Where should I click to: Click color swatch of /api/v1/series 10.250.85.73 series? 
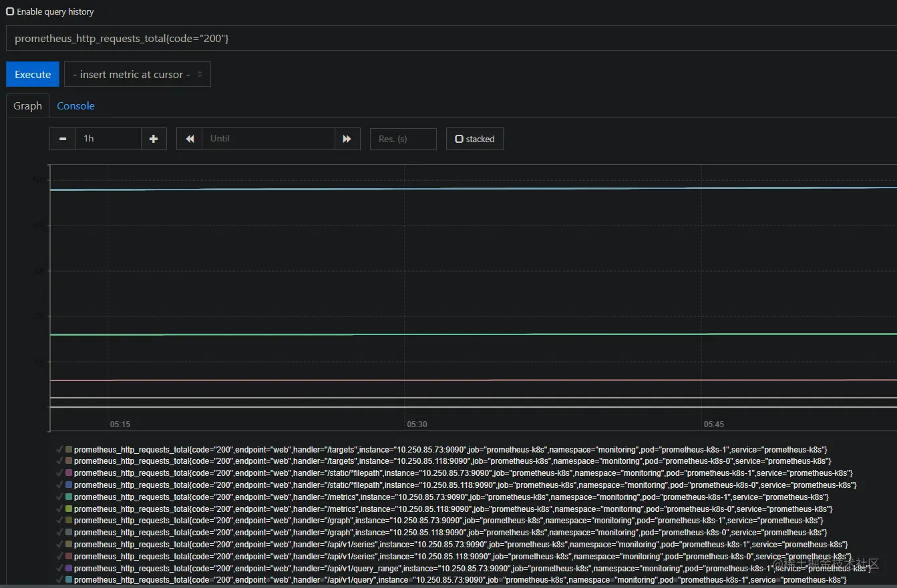(x=69, y=545)
